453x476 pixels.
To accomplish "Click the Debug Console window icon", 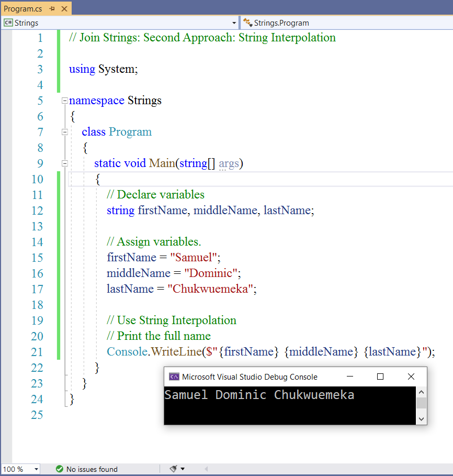I will 174,377.
